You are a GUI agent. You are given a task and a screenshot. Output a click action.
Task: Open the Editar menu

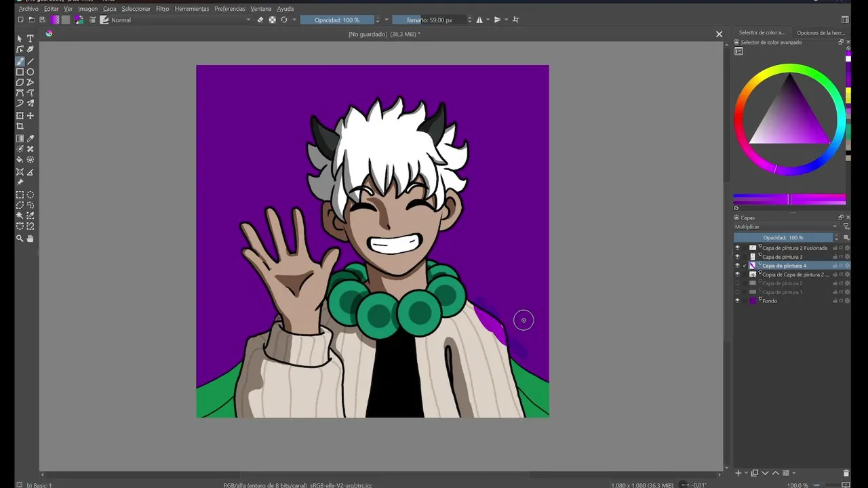coord(52,9)
